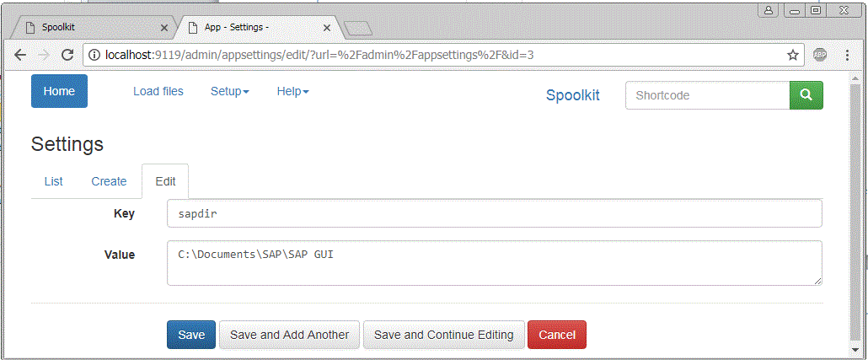Open the Chrome three-dot menu
The width and height of the screenshot is (868, 360).
pyautogui.click(x=848, y=55)
